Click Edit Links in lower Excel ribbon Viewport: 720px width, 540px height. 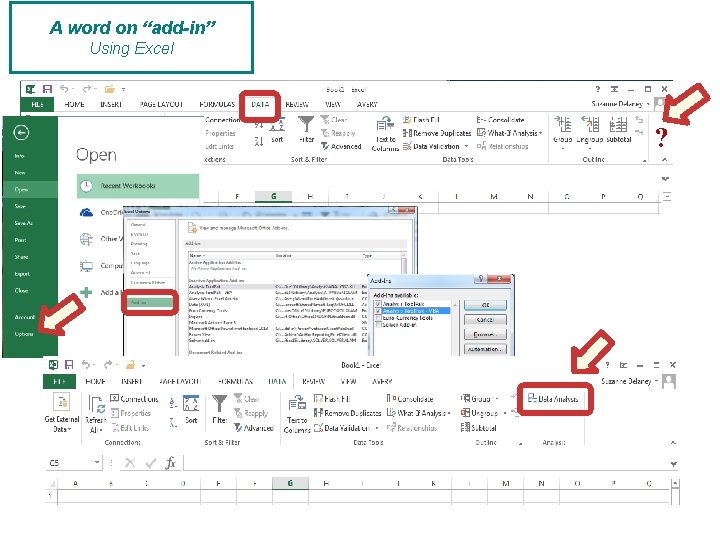click(x=129, y=428)
